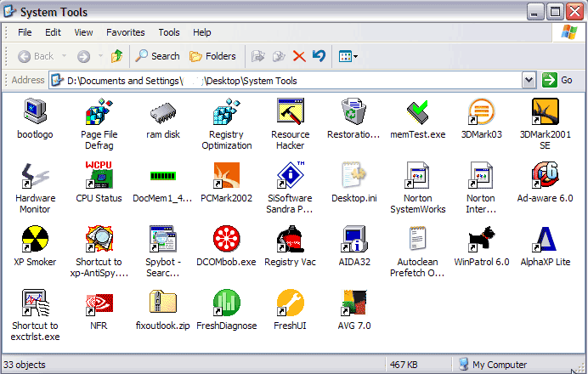Viewport: 588px width, 374px height.
Task: Select the SiSoftware Sandra shortcut icon
Action: pyautogui.click(x=291, y=175)
